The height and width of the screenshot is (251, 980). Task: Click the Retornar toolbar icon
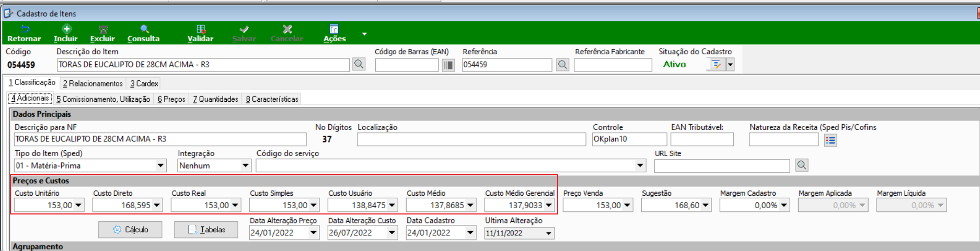[x=24, y=33]
